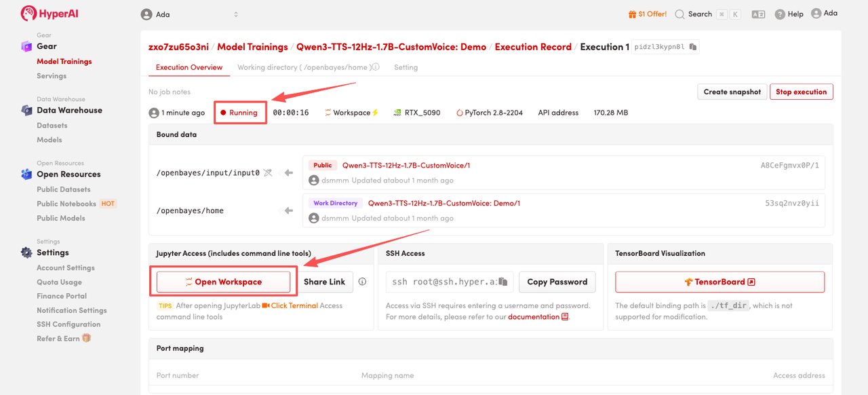Image resolution: width=868 pixels, height=395 pixels.
Task: Open Model Trainings in the sidebar
Action: click(64, 61)
